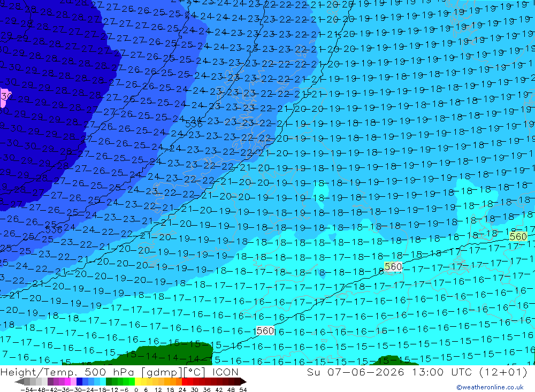Select the yellow 560 contour label at far right
Screen dimensions: 535x392
518,236
